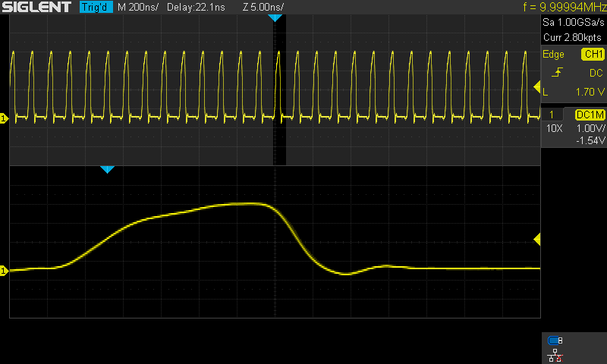The height and width of the screenshot is (364, 607).
Task: Click the Edge trigger type label
Action: pyautogui.click(x=553, y=55)
